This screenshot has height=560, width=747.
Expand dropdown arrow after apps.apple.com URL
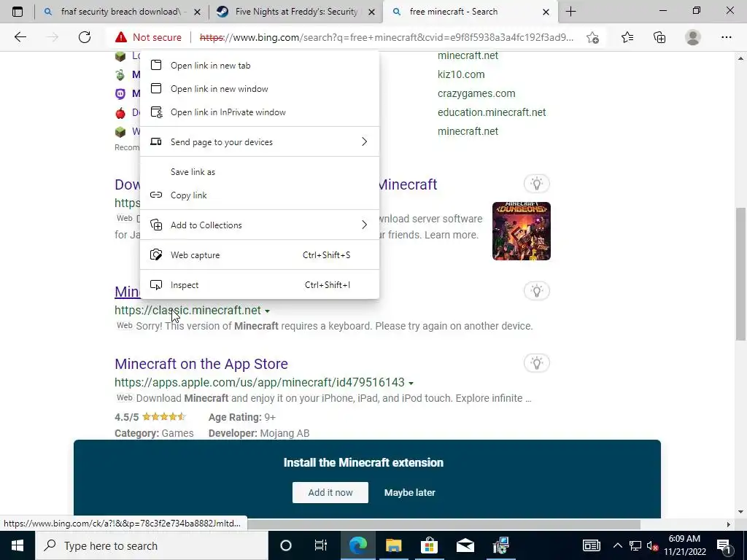tap(411, 384)
